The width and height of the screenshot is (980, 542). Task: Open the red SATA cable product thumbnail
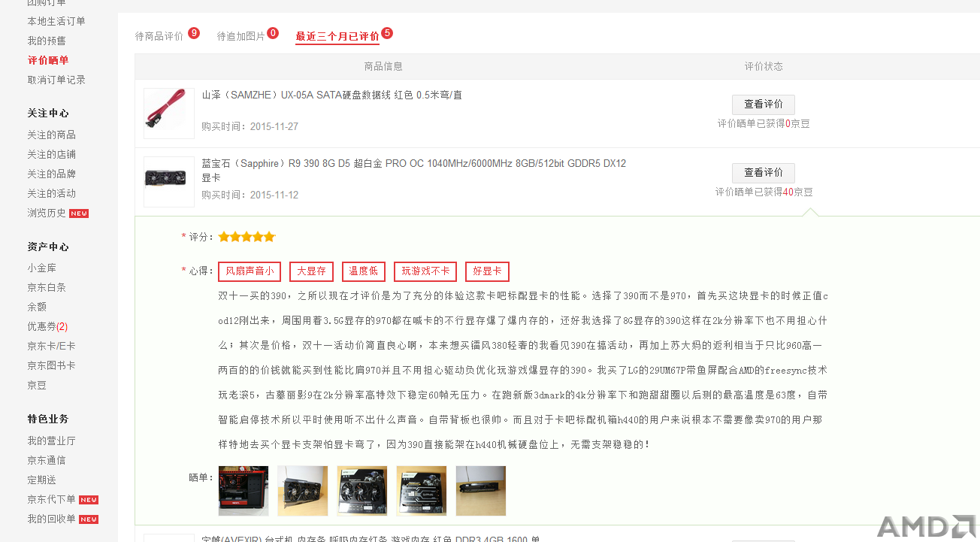click(x=169, y=114)
